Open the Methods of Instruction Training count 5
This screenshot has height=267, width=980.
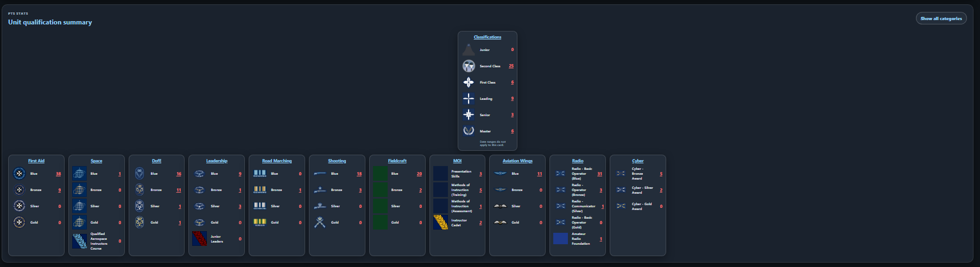(x=480, y=190)
